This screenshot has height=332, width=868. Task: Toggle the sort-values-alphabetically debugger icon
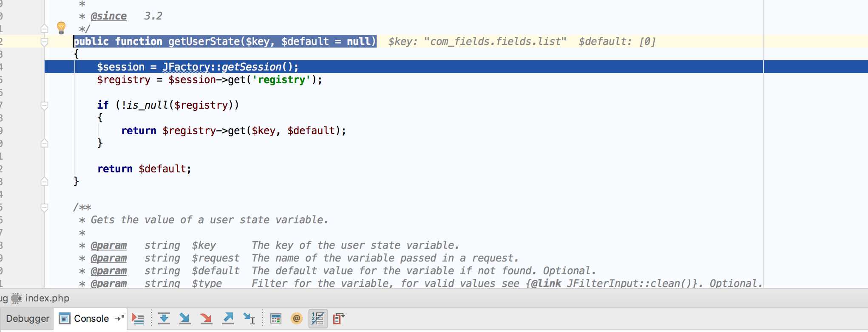coord(318,318)
